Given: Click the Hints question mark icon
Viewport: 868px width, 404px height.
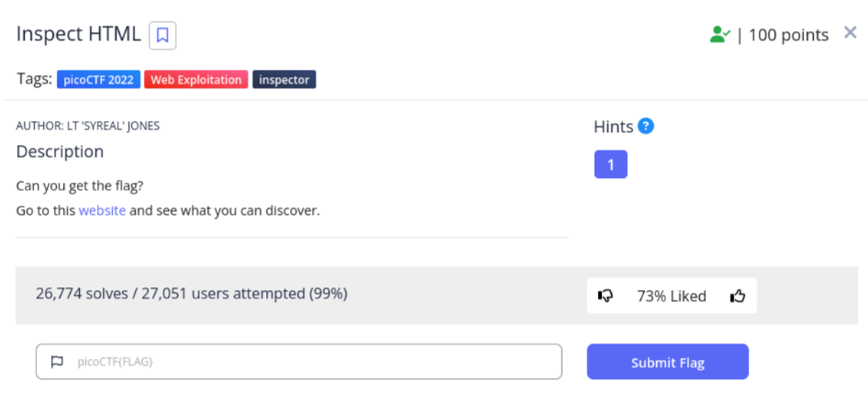Looking at the screenshot, I should (x=646, y=126).
